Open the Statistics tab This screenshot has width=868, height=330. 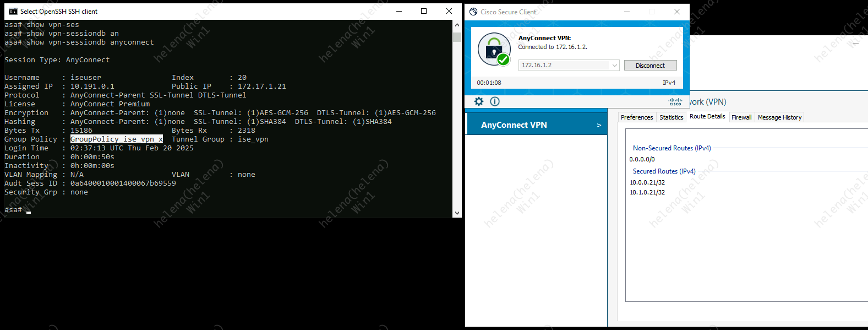[671, 117]
